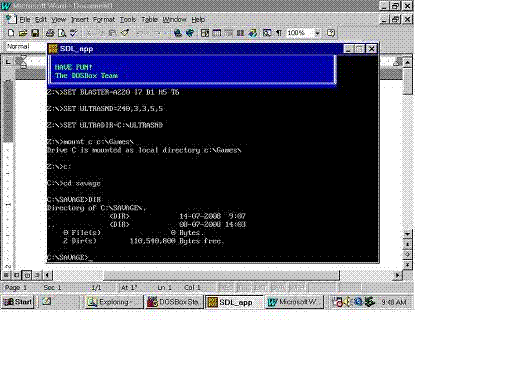
Task: Click the quick launch icon beside Start
Action: (46, 302)
